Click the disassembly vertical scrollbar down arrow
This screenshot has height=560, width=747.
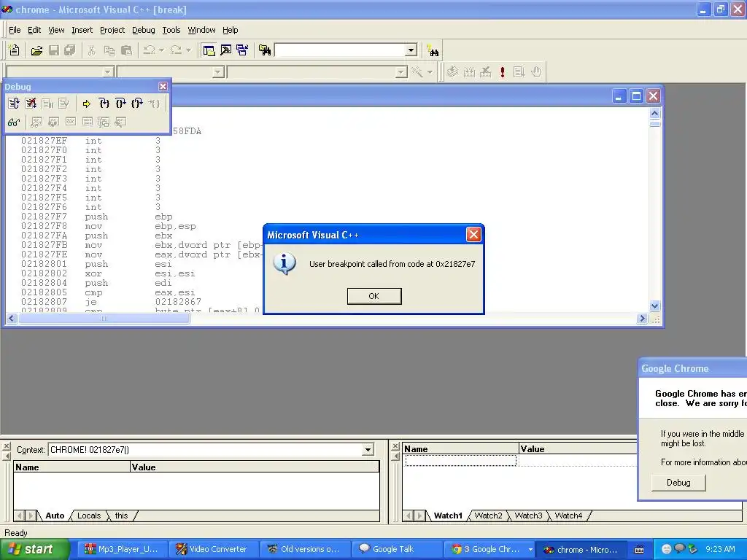(x=654, y=306)
